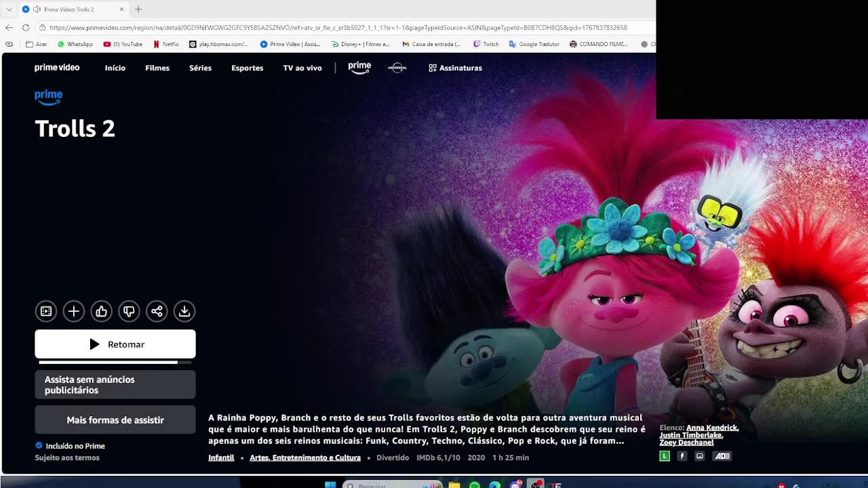Screen dimensions: 868x488
Task: Open the Universal channel logo
Action: tap(397, 68)
